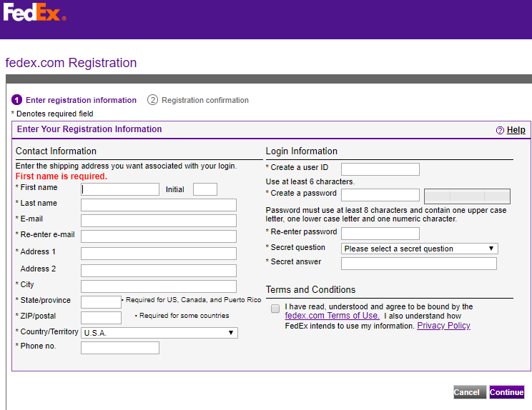Focus the First name field

click(x=120, y=189)
